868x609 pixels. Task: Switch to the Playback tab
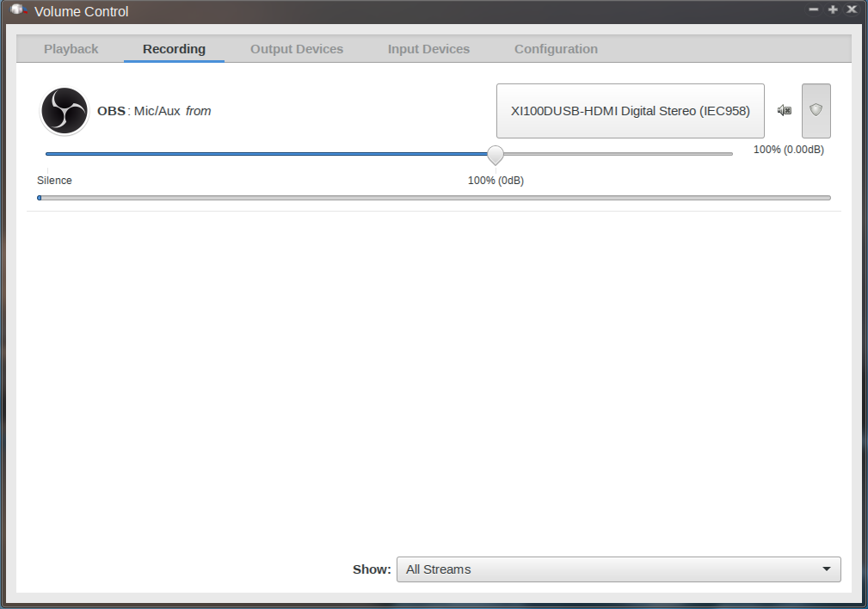click(x=71, y=49)
